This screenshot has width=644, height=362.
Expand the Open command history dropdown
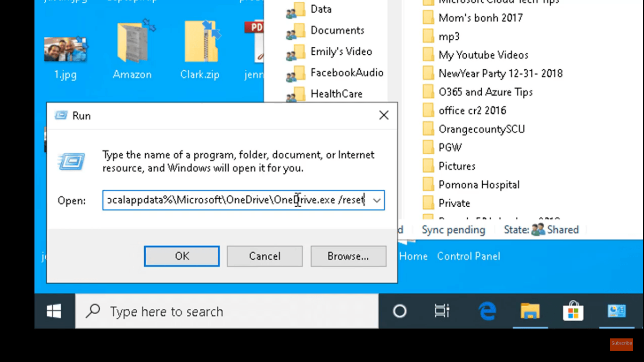coord(377,201)
